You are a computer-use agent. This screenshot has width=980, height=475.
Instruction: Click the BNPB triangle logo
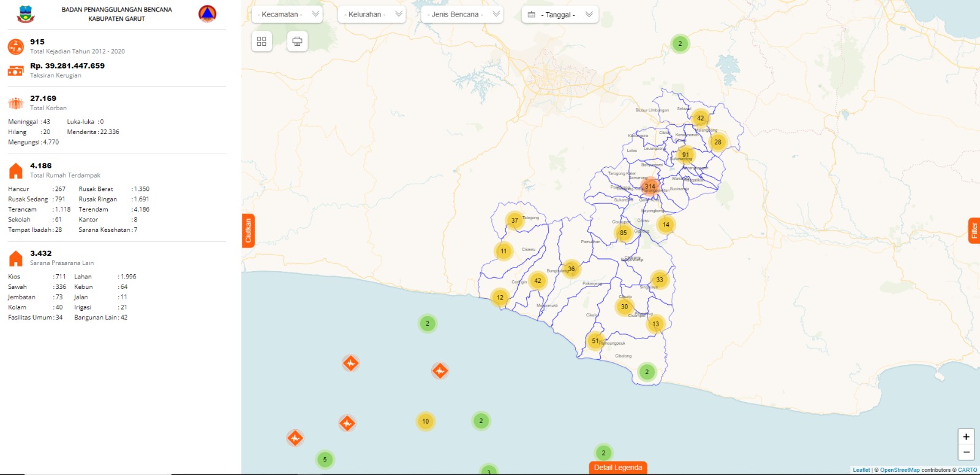point(208,13)
